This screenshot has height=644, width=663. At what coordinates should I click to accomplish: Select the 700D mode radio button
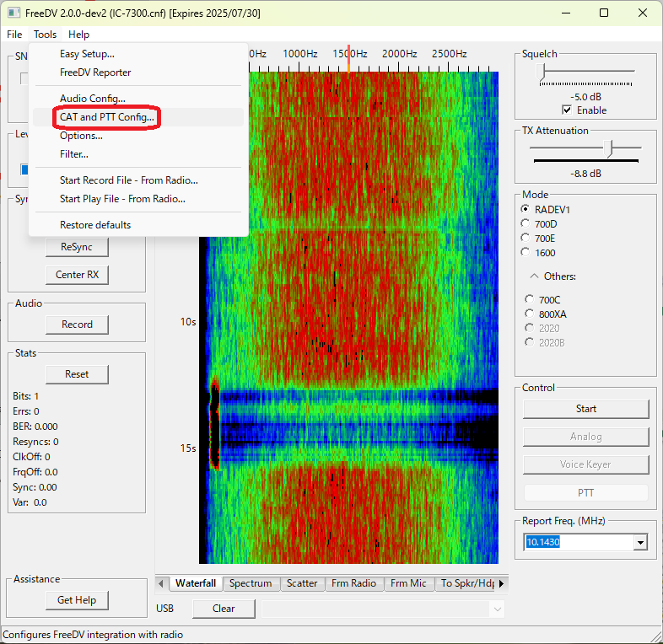point(526,224)
